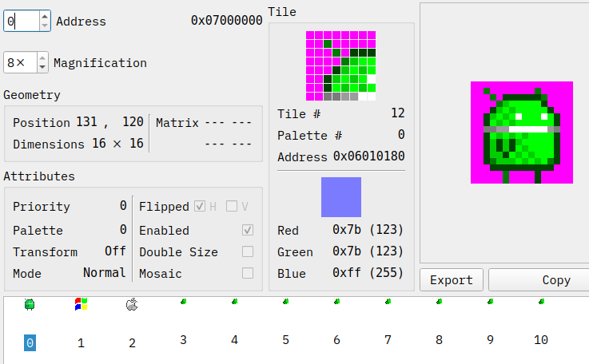The height and width of the screenshot is (364, 589).
Task: Toggle the Mosaic checkbox
Action: pos(248,274)
